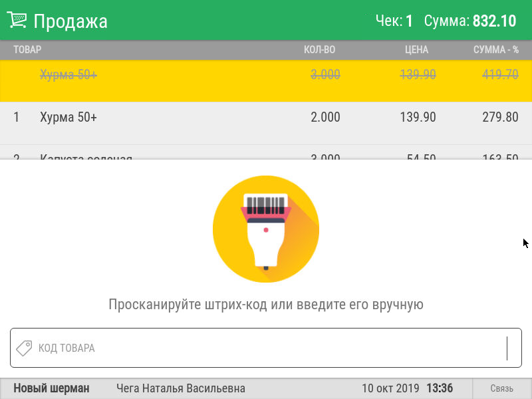Select item 1 Хурма 50+ name
The width and height of the screenshot is (532, 399).
point(68,117)
